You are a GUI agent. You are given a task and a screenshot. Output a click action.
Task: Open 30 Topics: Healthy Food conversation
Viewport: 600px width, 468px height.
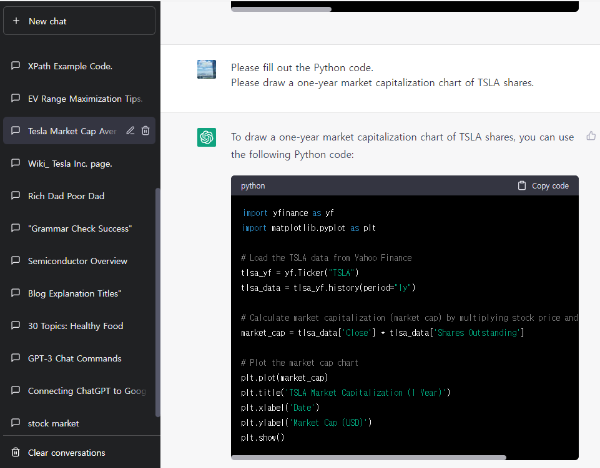[x=79, y=326]
